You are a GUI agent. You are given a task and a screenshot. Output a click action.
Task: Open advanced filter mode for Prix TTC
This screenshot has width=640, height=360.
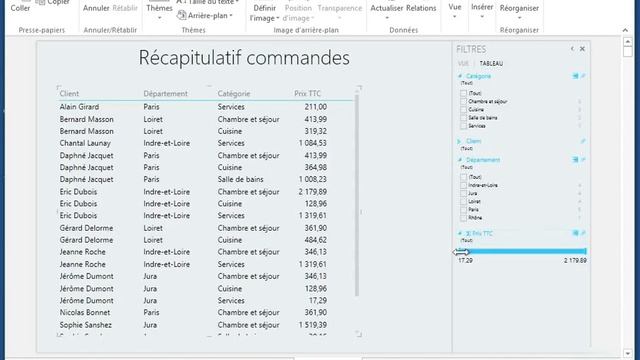click(x=575, y=233)
